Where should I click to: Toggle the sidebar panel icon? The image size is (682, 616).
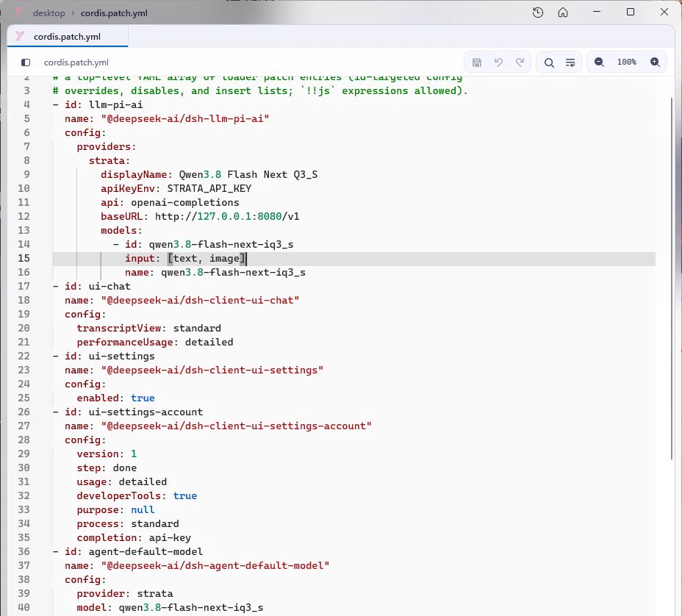[26, 62]
